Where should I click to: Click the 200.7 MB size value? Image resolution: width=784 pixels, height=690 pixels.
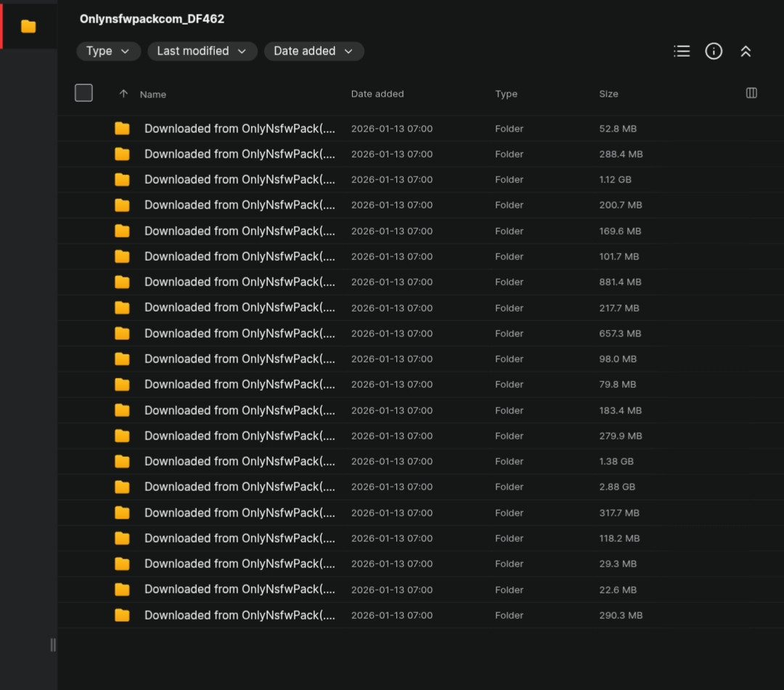point(621,205)
